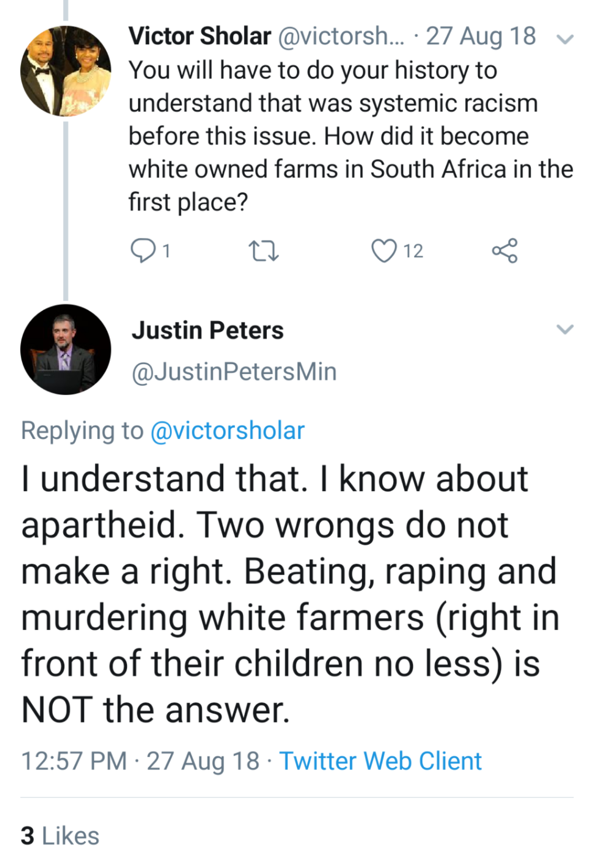Click the truncated @victorsh... handle
Screen dimensions: 594x868
(x=341, y=36)
